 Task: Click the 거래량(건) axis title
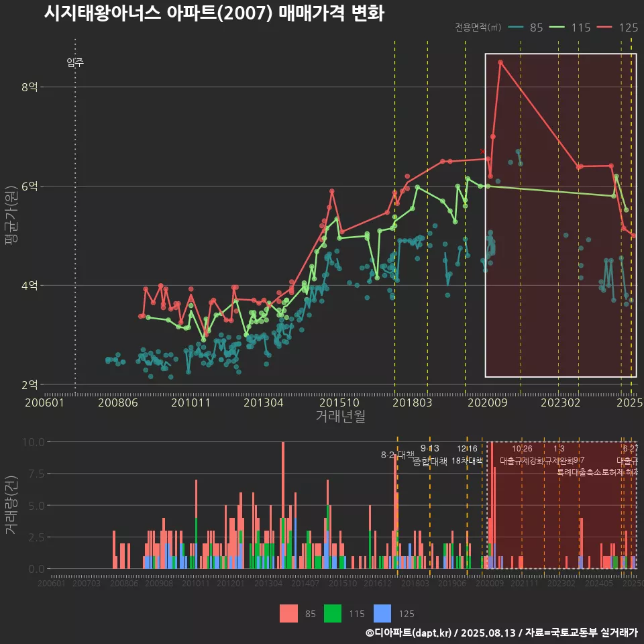[11, 505]
